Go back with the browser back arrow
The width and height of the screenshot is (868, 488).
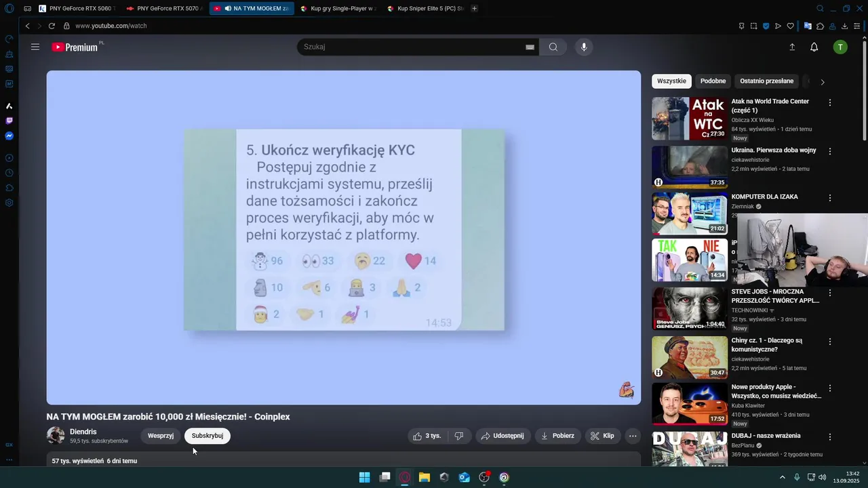point(28,26)
